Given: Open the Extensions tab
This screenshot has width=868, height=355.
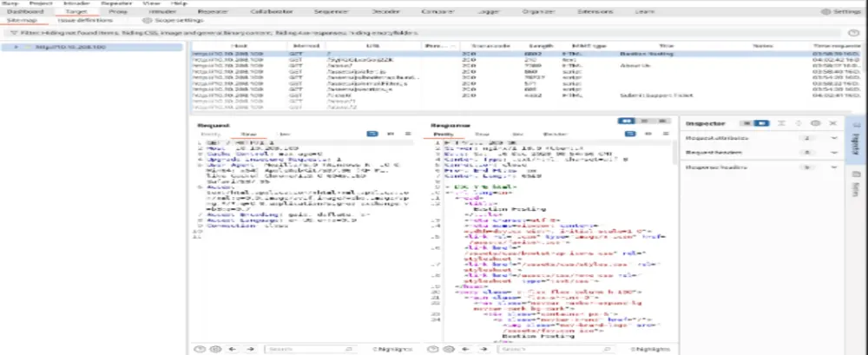Looking at the screenshot, I should [x=595, y=11].
